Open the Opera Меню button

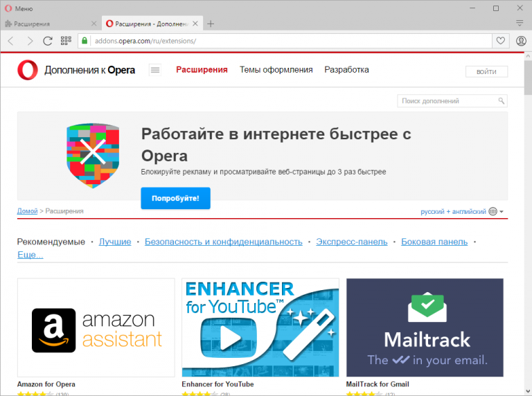point(19,8)
